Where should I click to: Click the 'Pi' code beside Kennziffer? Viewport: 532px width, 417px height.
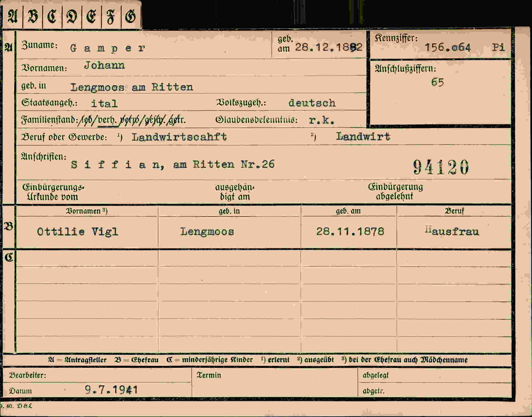coord(498,47)
